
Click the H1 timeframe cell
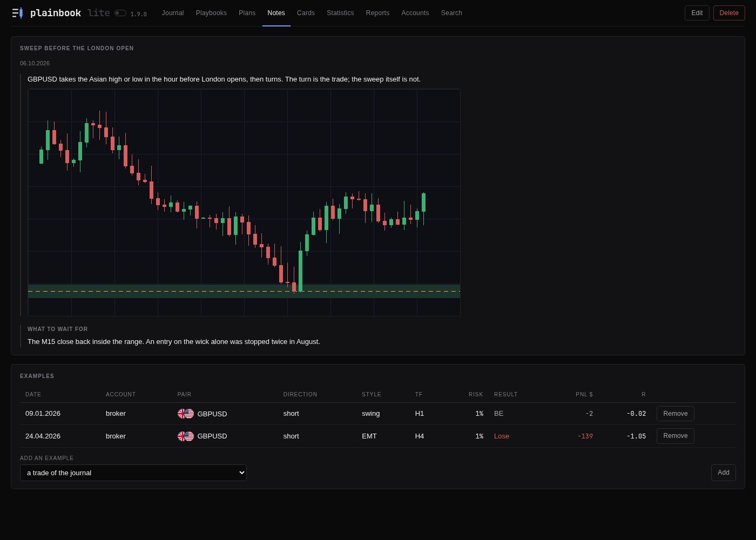(420, 414)
